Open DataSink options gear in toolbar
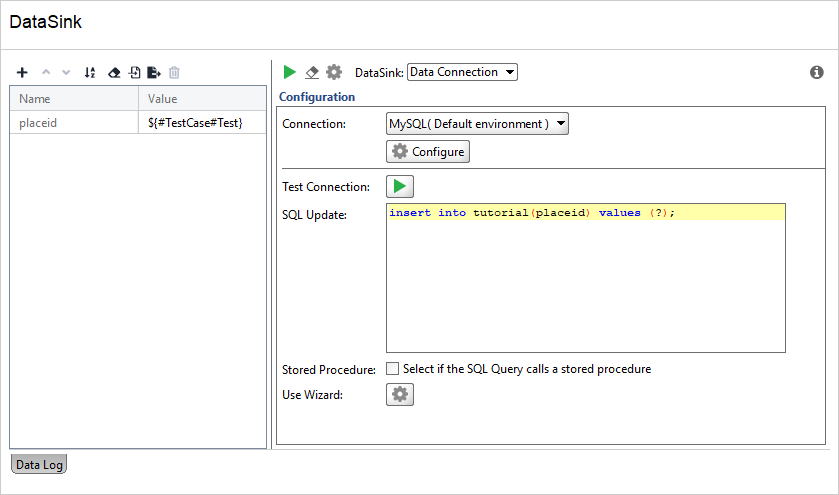The width and height of the screenshot is (839, 495). pos(334,72)
